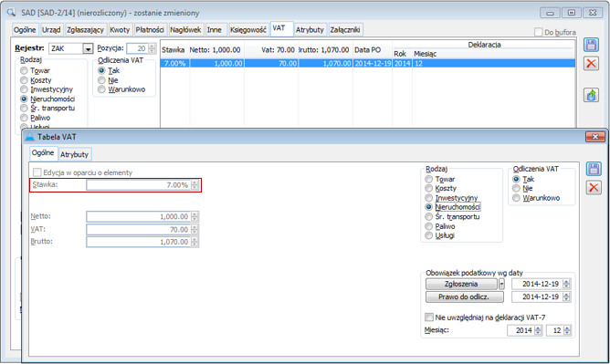Open dropdown arrow next to Zgłoszenia button
The width and height of the screenshot is (610, 364).
[501, 284]
